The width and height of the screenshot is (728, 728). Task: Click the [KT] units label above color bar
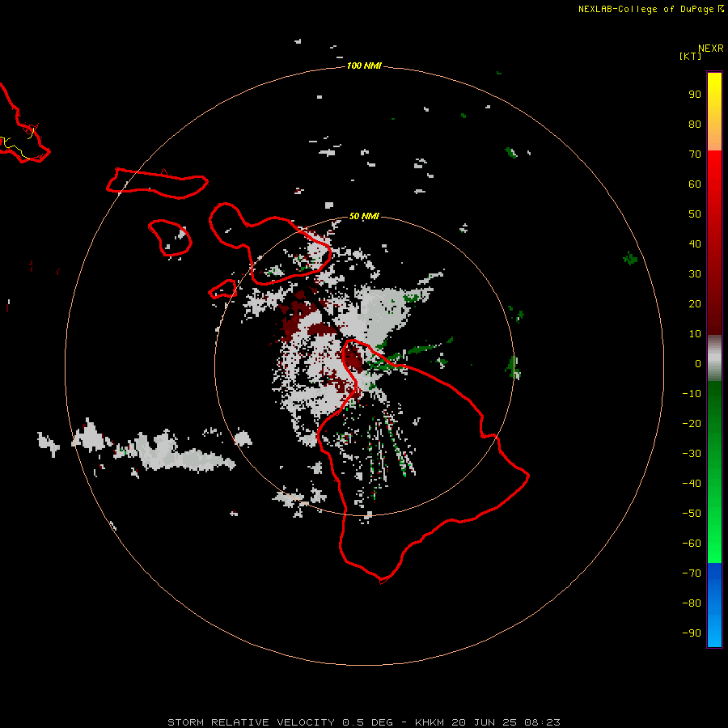pyautogui.click(x=690, y=56)
